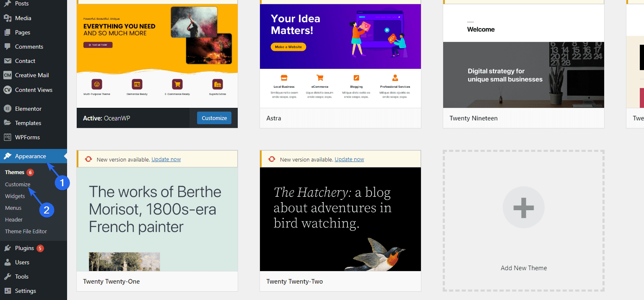Screen dimensions: 644x300
Task: Click the Themes update count badge
Action: (x=30, y=172)
